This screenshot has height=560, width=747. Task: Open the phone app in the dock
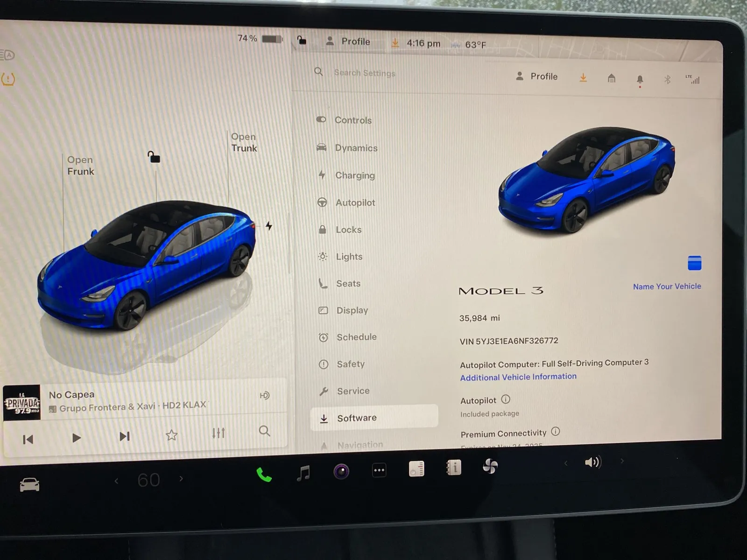pyautogui.click(x=264, y=475)
